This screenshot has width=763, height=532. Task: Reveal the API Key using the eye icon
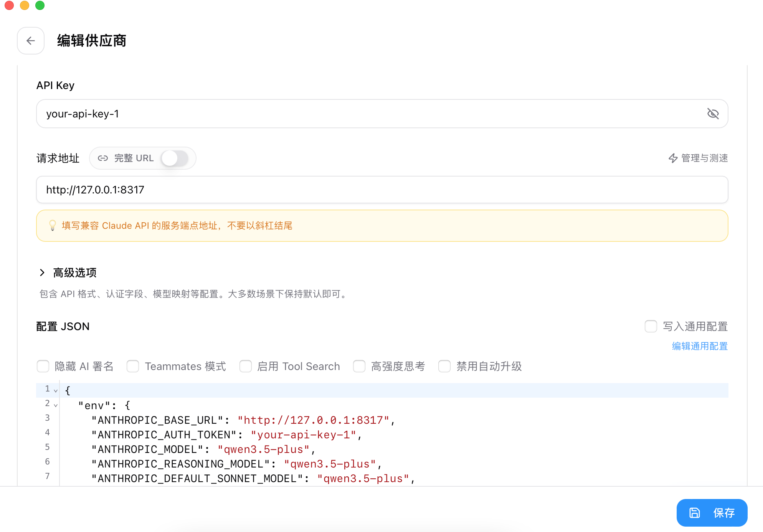point(713,114)
